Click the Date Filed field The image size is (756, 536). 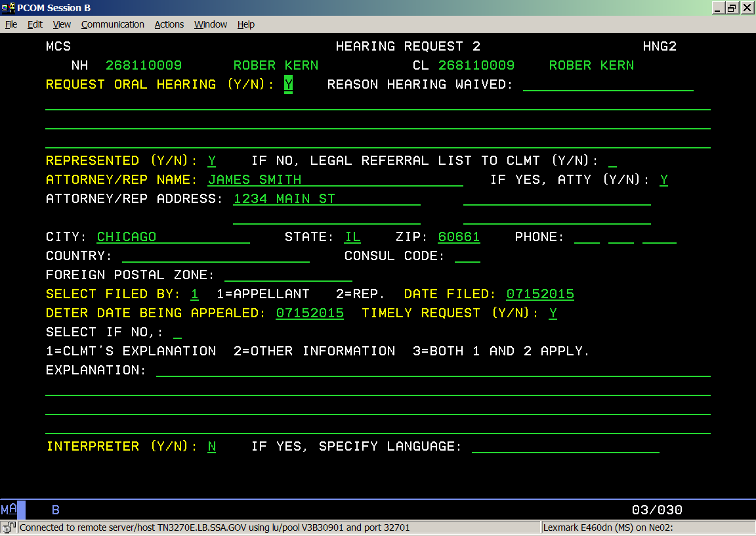click(539, 294)
